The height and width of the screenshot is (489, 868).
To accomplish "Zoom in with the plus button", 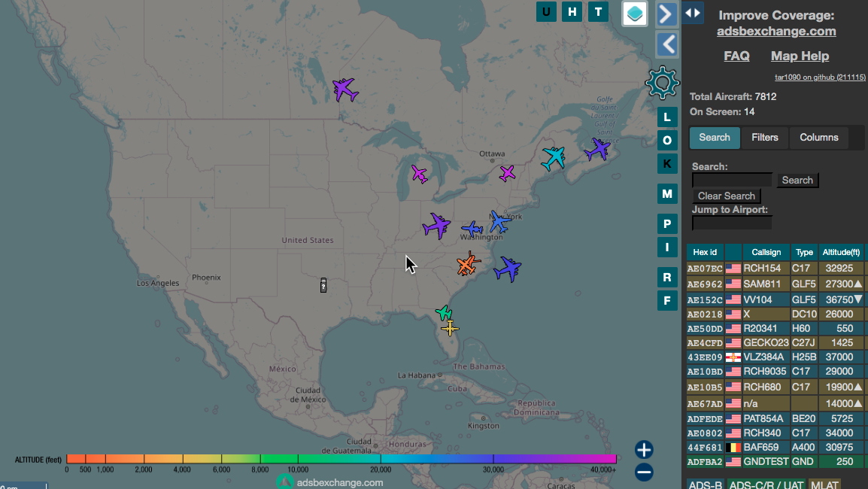I will 644,450.
